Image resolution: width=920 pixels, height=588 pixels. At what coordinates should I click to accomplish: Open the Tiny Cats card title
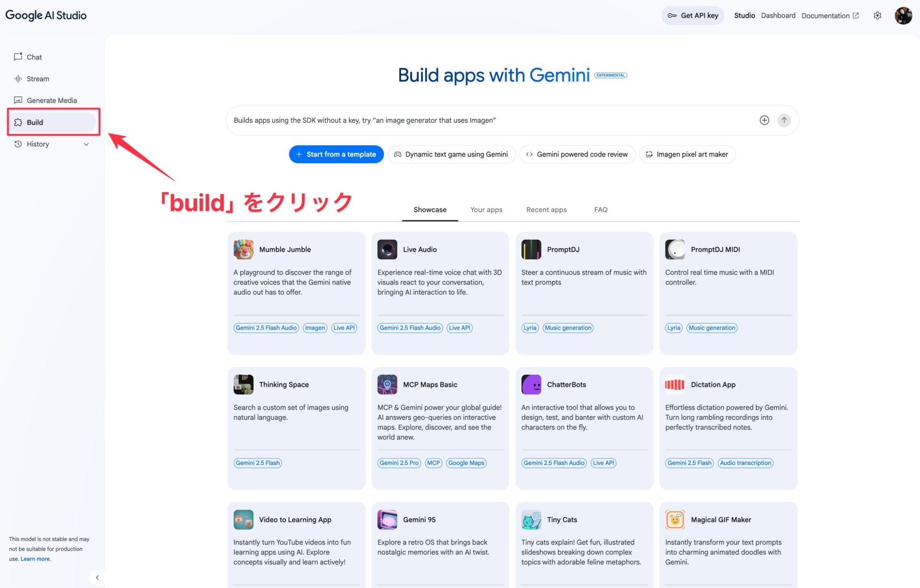(562, 519)
